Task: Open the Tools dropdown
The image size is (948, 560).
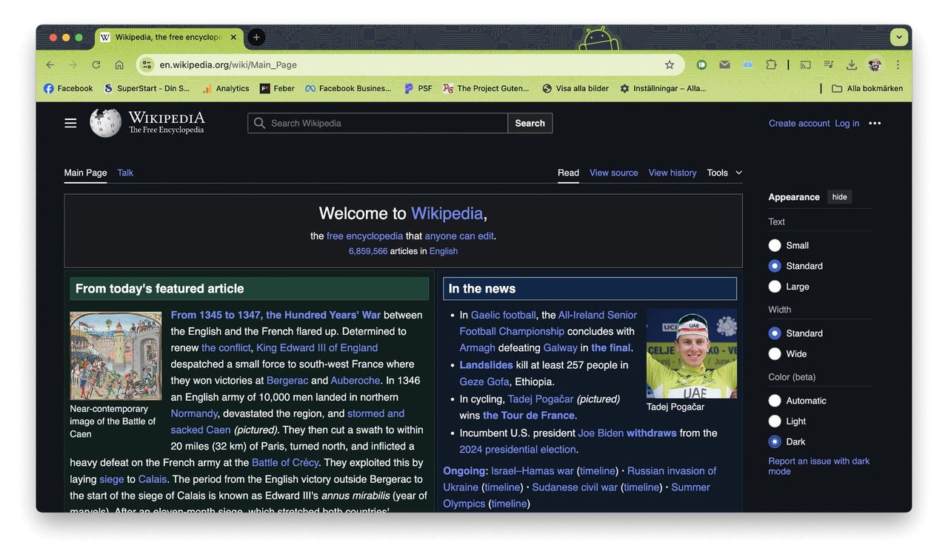Action: [723, 173]
